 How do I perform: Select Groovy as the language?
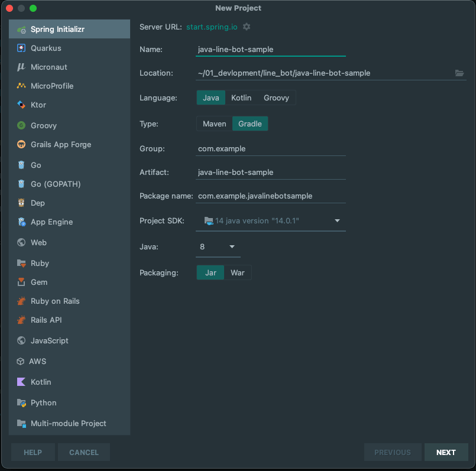(x=276, y=98)
